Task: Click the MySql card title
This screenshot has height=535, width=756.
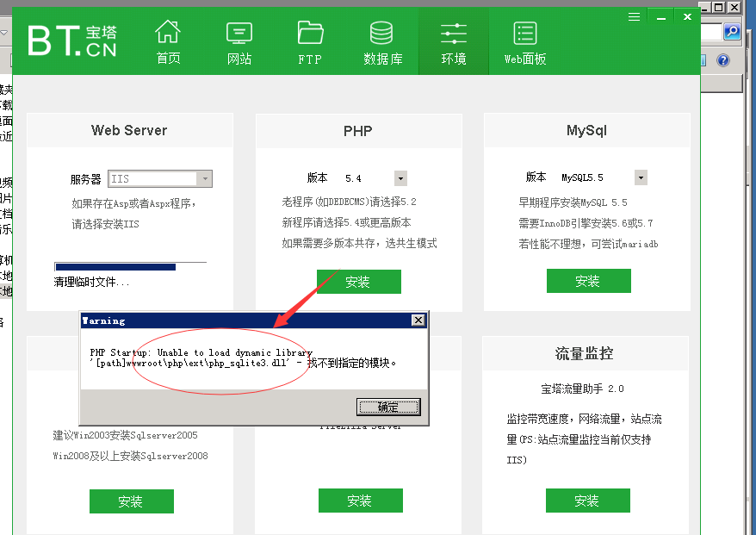Action: 586,130
